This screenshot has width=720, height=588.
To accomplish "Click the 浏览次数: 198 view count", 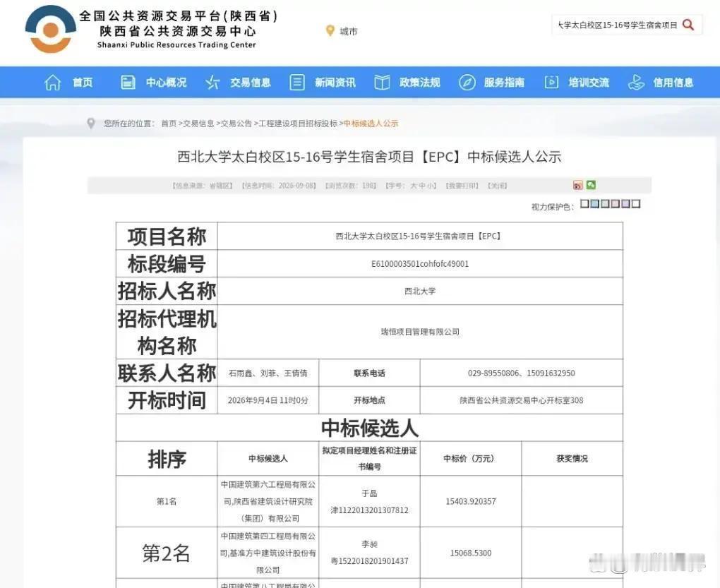I will point(350,186).
